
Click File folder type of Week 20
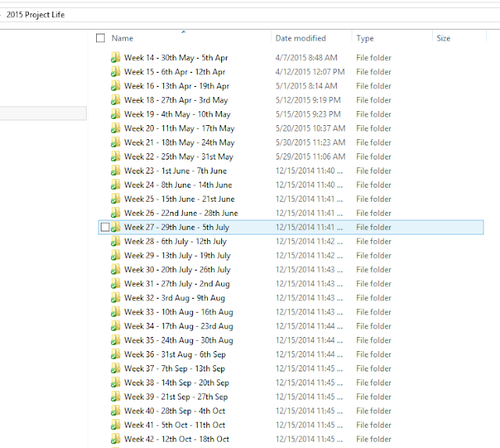373,128
